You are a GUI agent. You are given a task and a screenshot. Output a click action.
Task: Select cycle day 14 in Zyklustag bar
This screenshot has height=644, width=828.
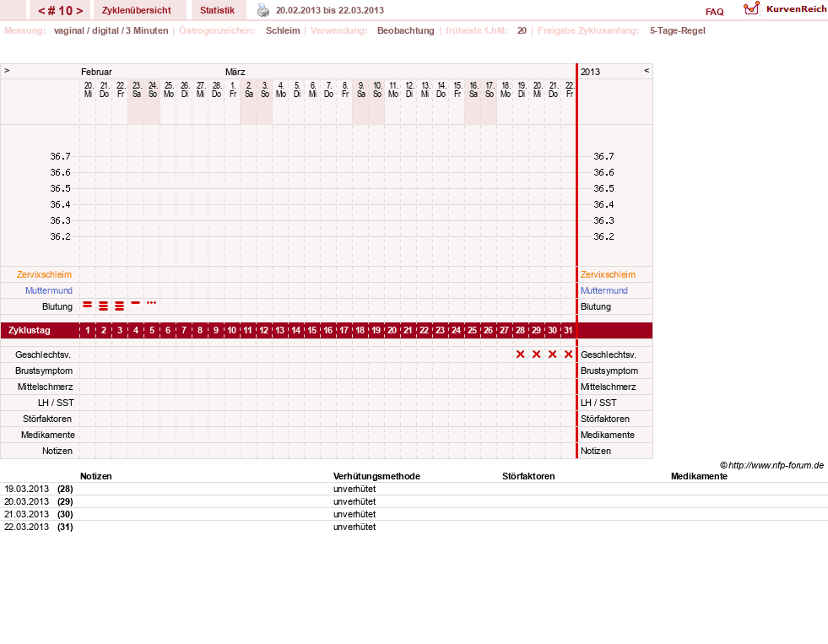[x=295, y=331]
